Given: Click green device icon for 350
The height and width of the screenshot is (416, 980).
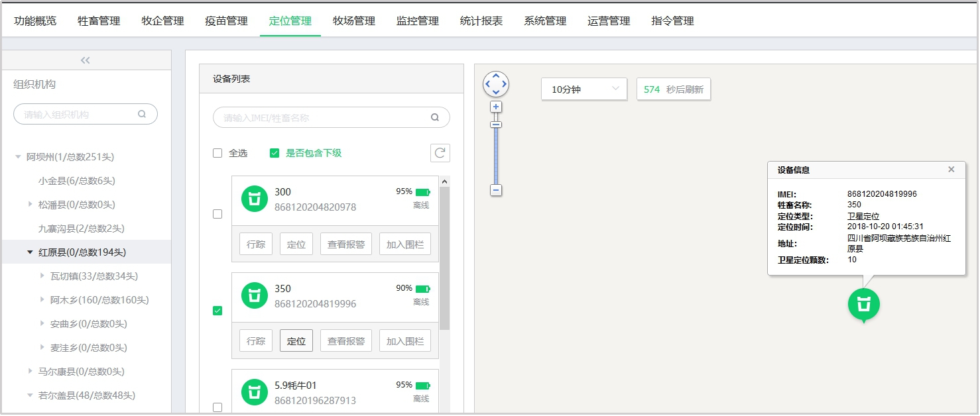Looking at the screenshot, I should [255, 295].
